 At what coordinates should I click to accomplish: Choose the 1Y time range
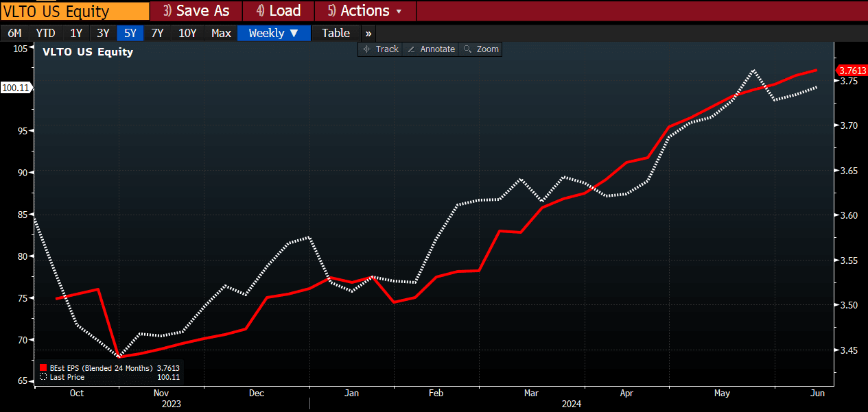[76, 33]
